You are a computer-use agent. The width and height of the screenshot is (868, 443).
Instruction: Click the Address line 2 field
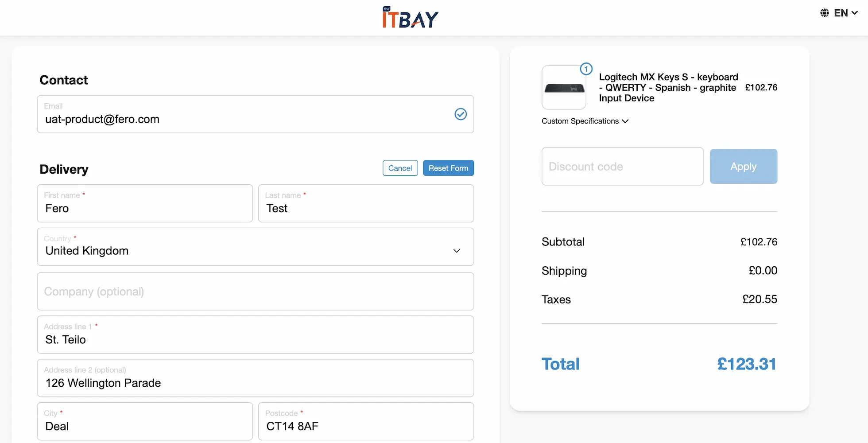255,378
